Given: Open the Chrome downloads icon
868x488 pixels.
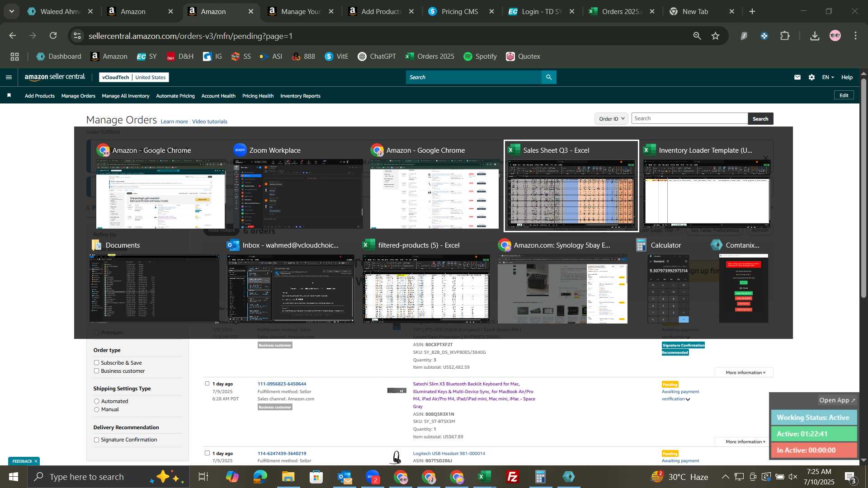Looking at the screenshot, I should [815, 36].
